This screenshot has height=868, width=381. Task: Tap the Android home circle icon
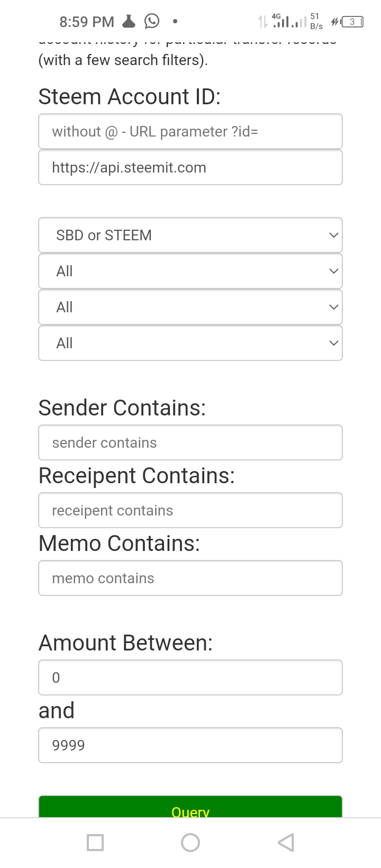pyautogui.click(x=190, y=842)
